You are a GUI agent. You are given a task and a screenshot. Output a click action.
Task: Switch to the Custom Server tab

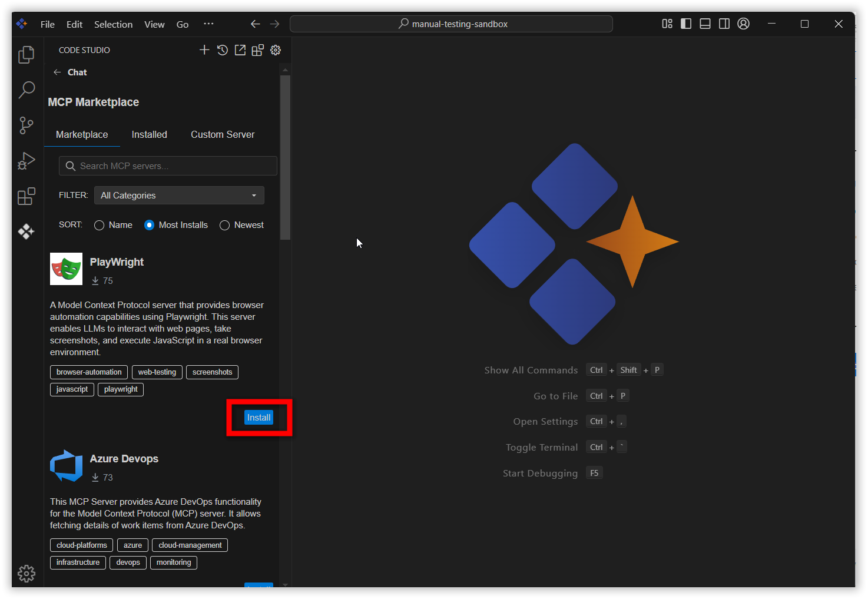click(x=223, y=134)
